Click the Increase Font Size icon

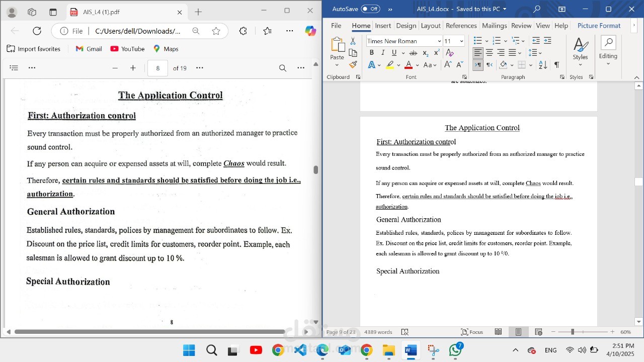click(448, 65)
